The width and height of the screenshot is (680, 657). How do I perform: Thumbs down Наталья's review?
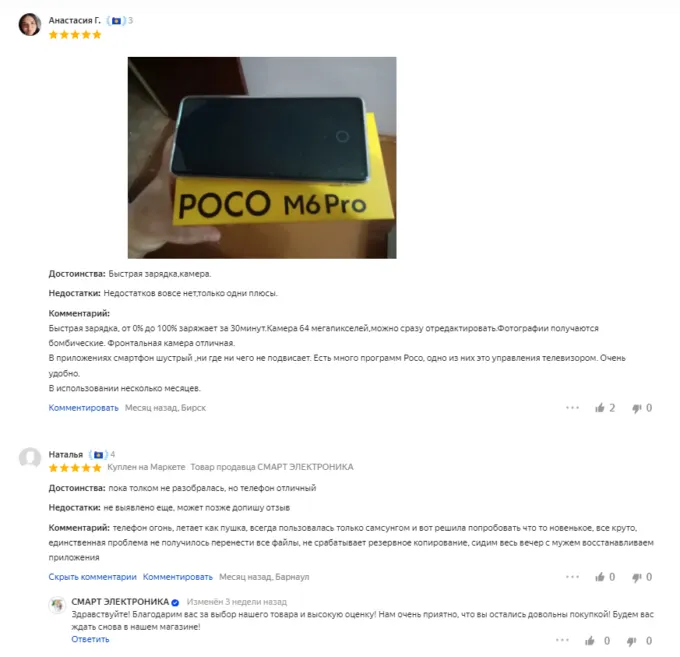(637, 577)
